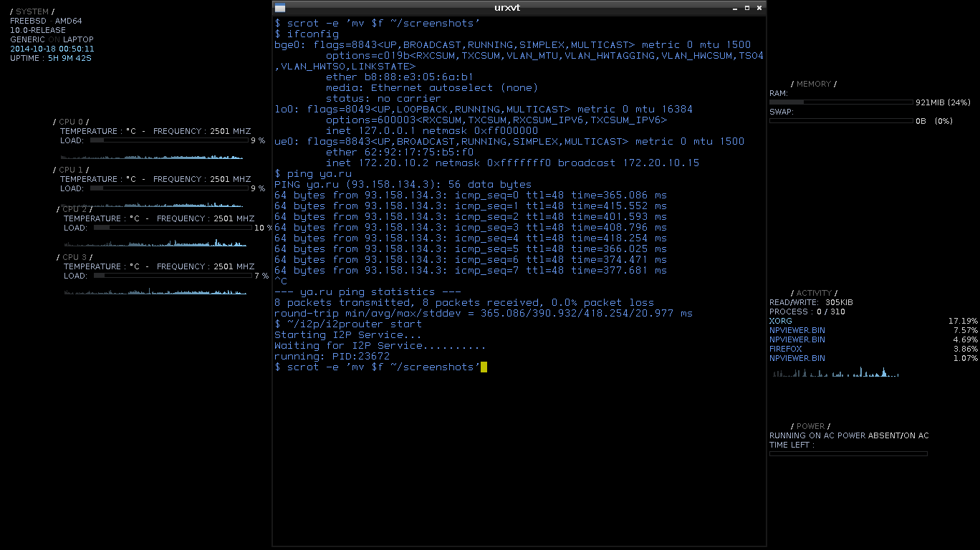Click the '10.0-RELEASE' system text

pos(38,31)
